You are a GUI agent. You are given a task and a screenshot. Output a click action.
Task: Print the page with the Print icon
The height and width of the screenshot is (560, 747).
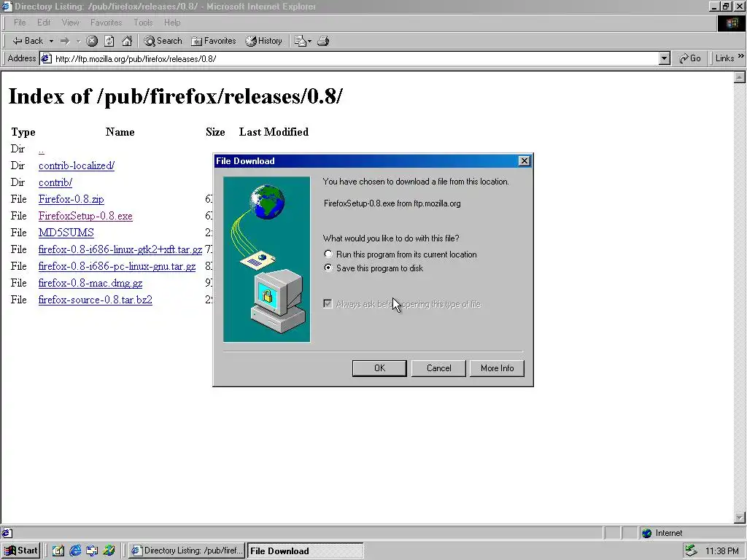[x=323, y=41]
